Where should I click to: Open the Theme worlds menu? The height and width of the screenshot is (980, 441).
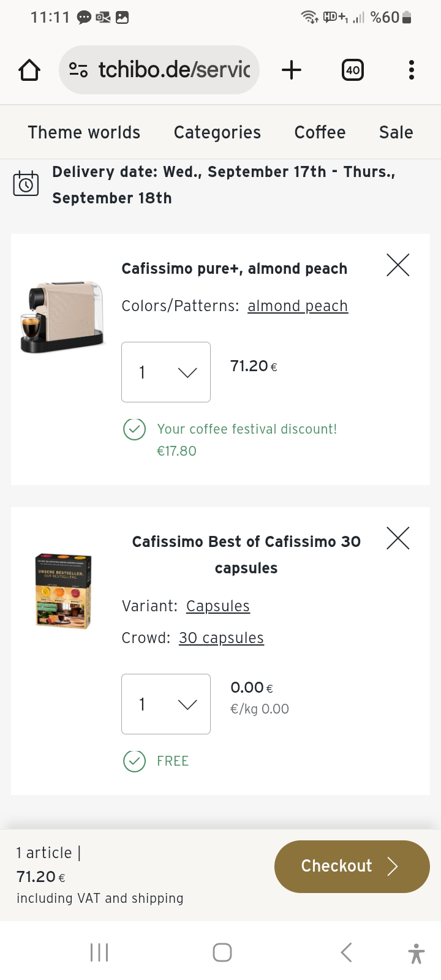click(84, 132)
